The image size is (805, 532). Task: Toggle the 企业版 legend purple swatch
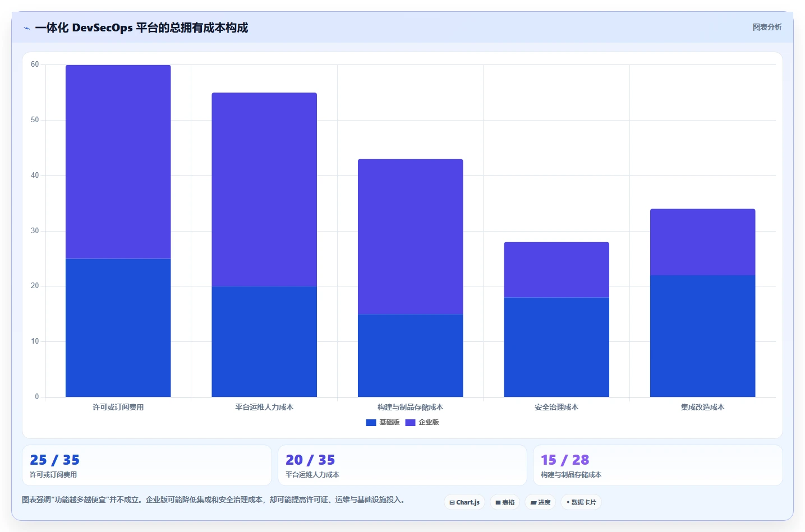click(x=410, y=423)
